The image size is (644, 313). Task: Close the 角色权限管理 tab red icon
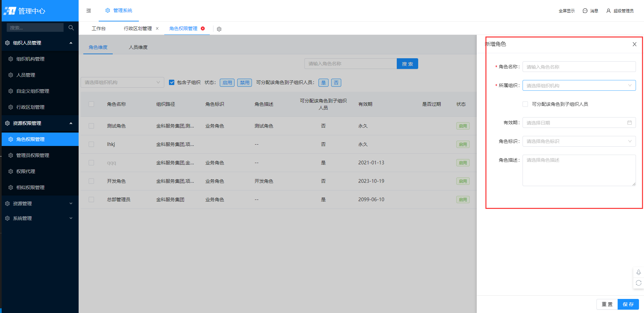pos(203,28)
